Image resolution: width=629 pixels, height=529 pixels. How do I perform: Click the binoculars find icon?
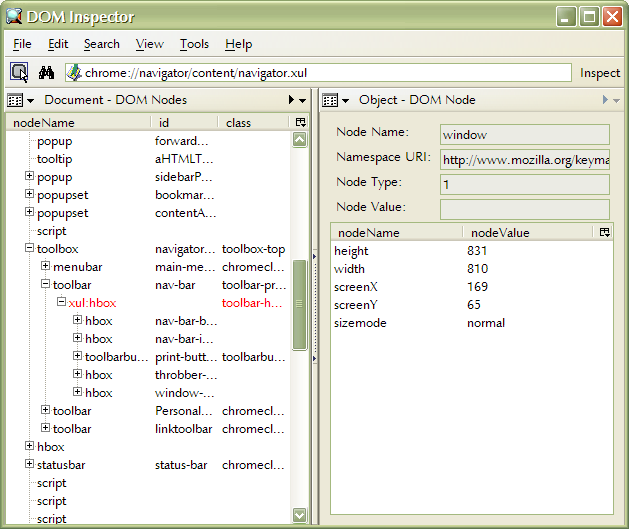45,72
